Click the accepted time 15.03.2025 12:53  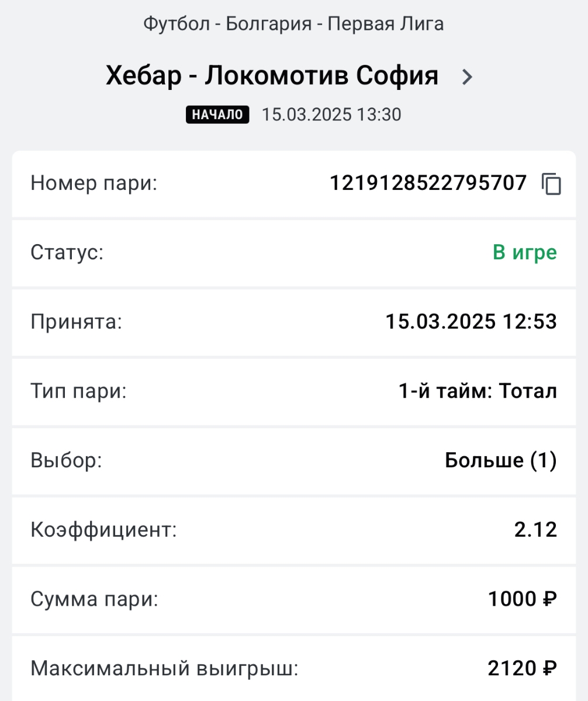click(x=471, y=322)
